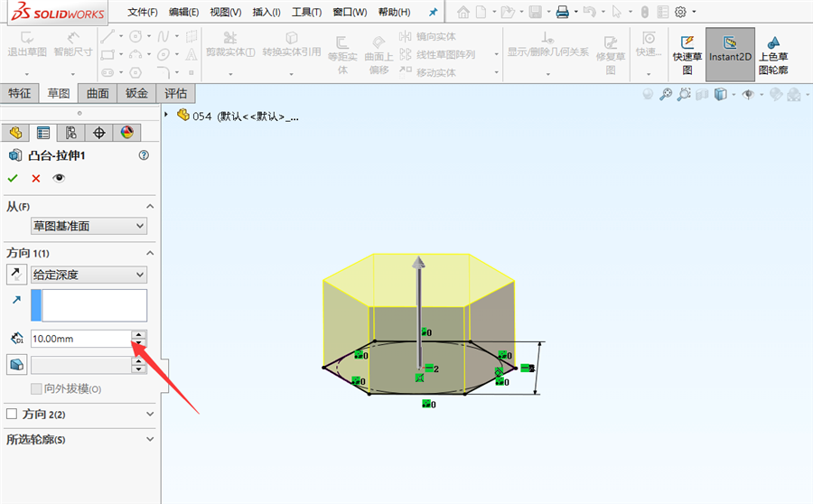Check the Draft outward option
Screen dimensions: 813x504
[36, 388]
